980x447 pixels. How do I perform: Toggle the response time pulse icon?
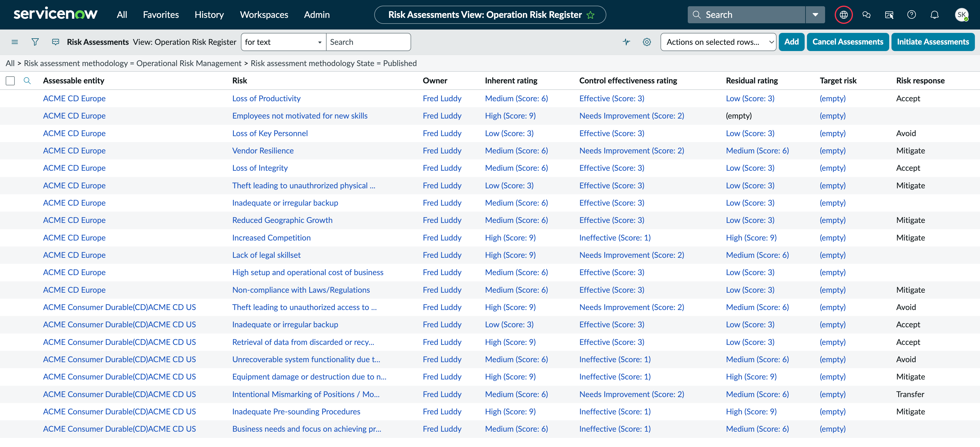click(x=626, y=42)
